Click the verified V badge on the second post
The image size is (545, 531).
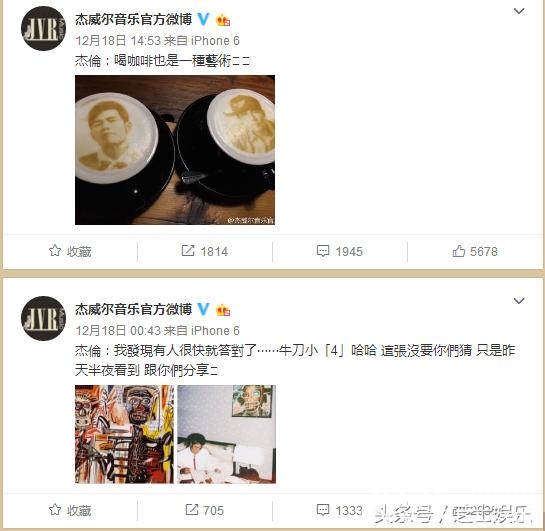[204, 309]
